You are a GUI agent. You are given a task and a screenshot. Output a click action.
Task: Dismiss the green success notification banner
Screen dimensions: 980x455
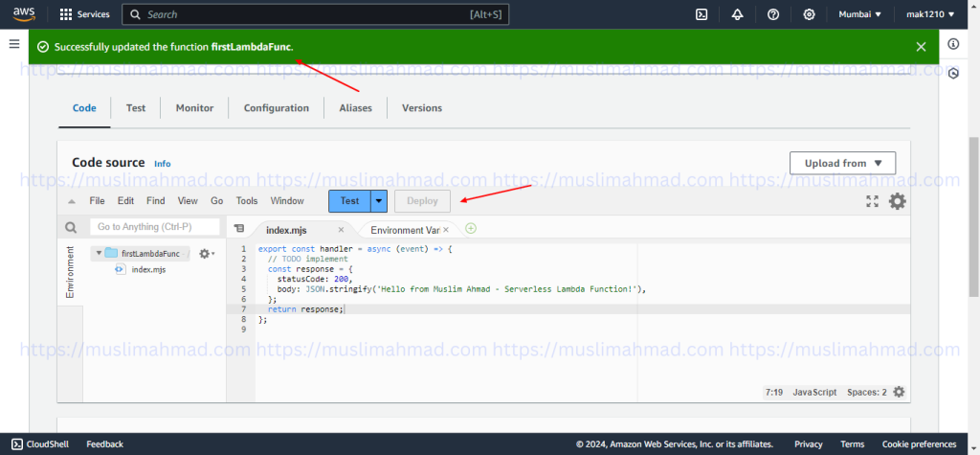(x=921, y=47)
